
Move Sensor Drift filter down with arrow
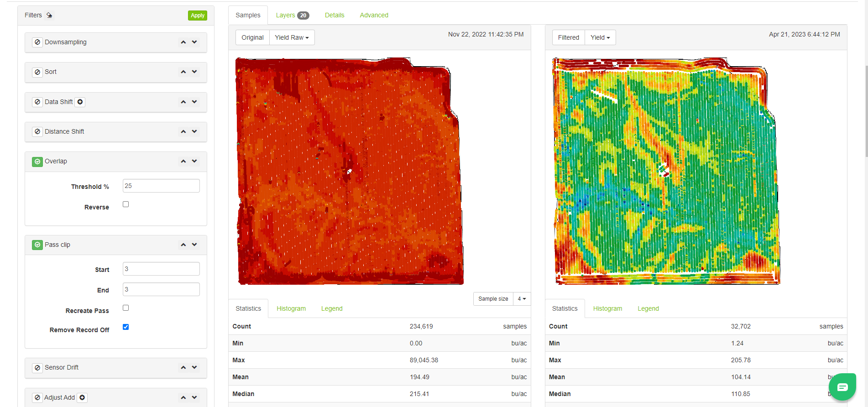pyautogui.click(x=194, y=367)
